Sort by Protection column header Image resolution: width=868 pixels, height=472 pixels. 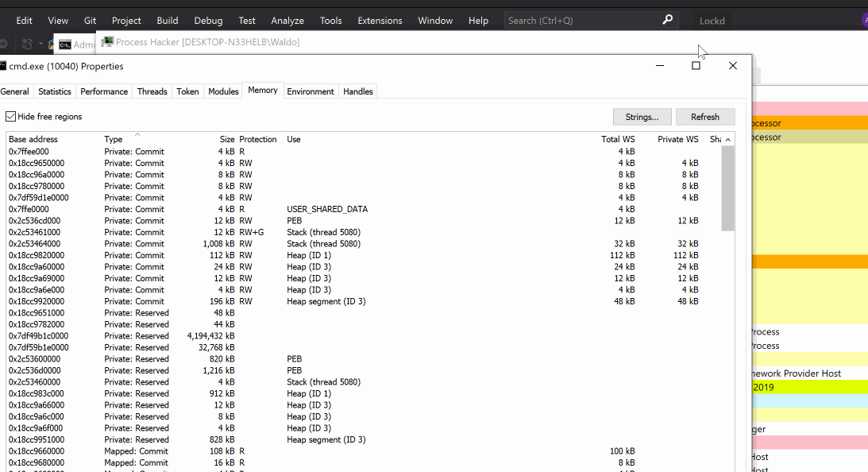click(258, 139)
